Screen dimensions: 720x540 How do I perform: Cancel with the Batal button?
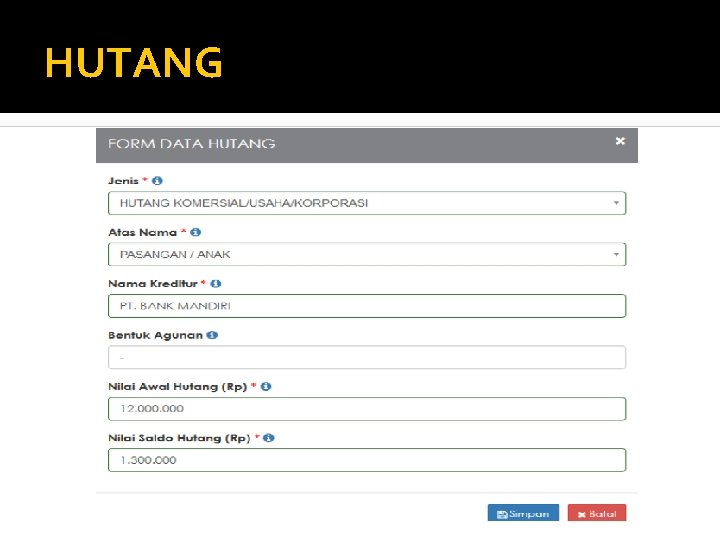click(x=597, y=513)
